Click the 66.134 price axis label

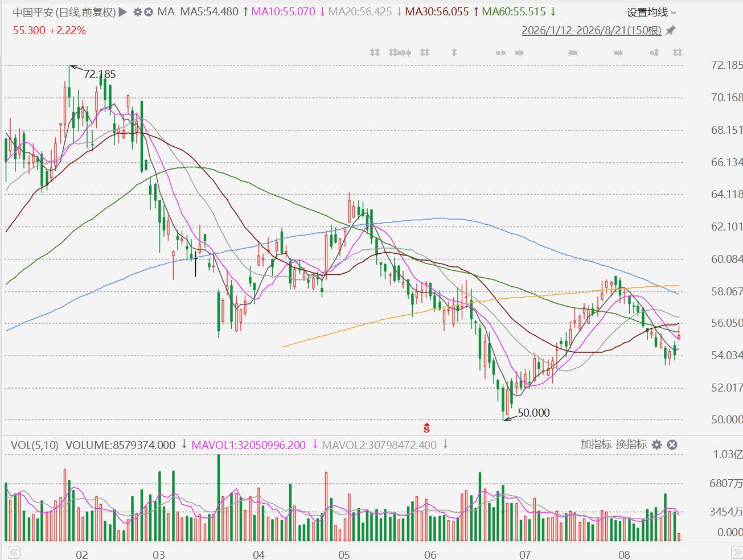pyautogui.click(x=726, y=162)
